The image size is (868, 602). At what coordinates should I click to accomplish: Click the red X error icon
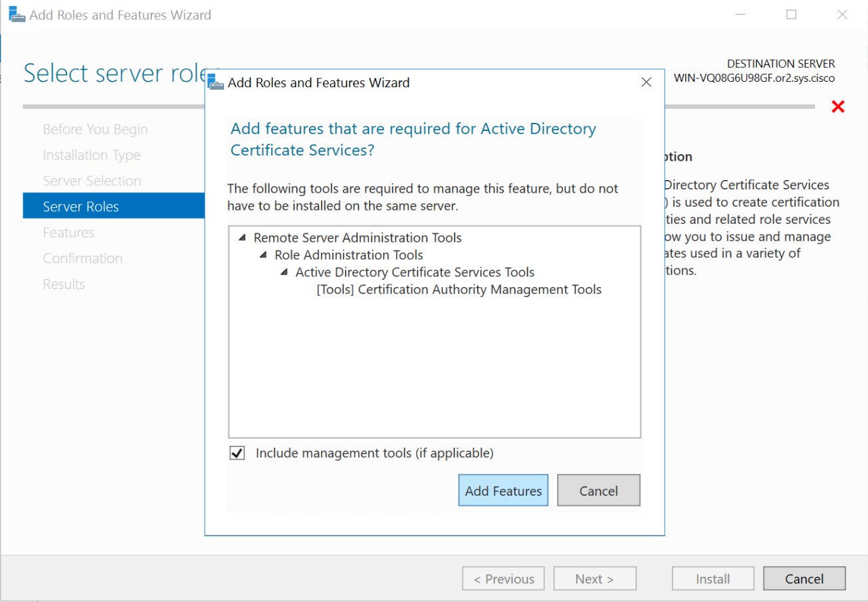point(838,106)
